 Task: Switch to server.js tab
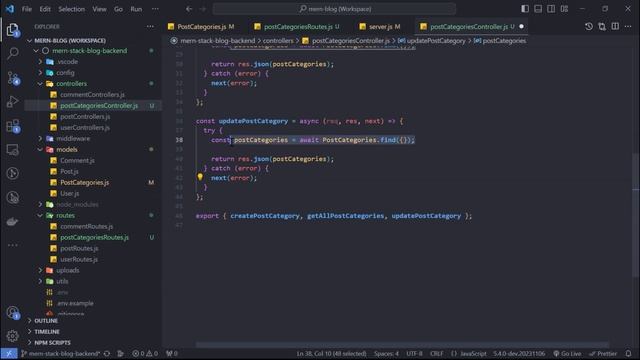tap(380, 27)
